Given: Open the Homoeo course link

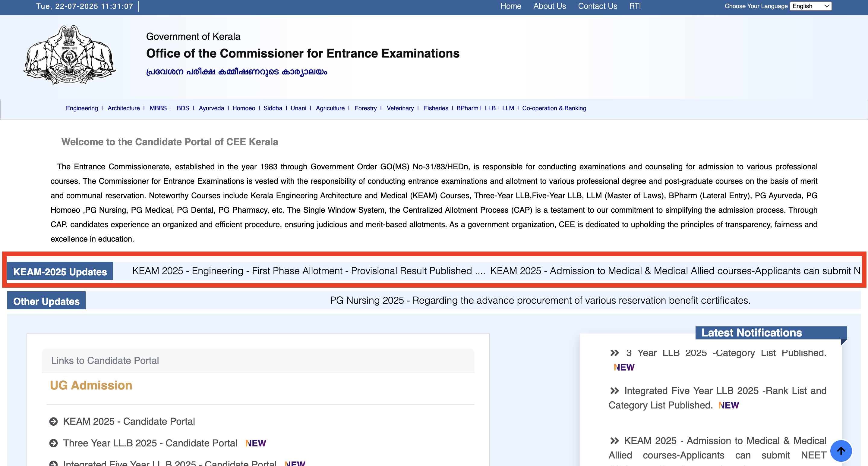Looking at the screenshot, I should [244, 108].
